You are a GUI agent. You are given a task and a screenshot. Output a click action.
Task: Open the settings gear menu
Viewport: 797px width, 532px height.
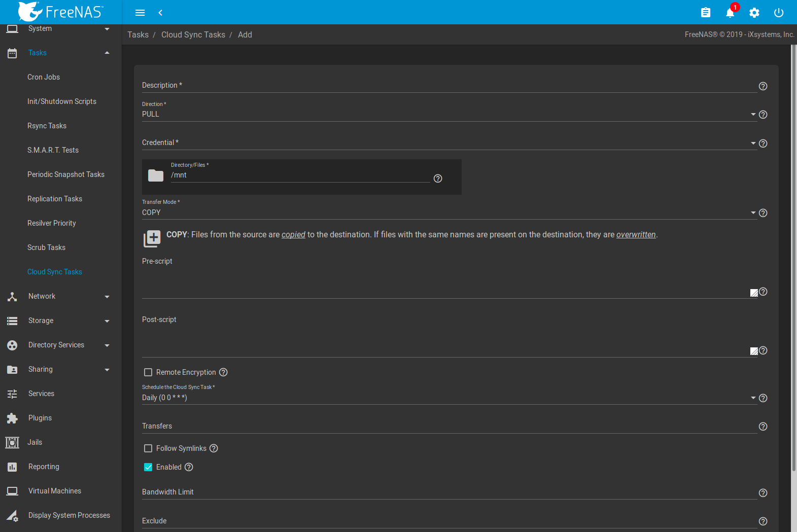[x=754, y=13]
